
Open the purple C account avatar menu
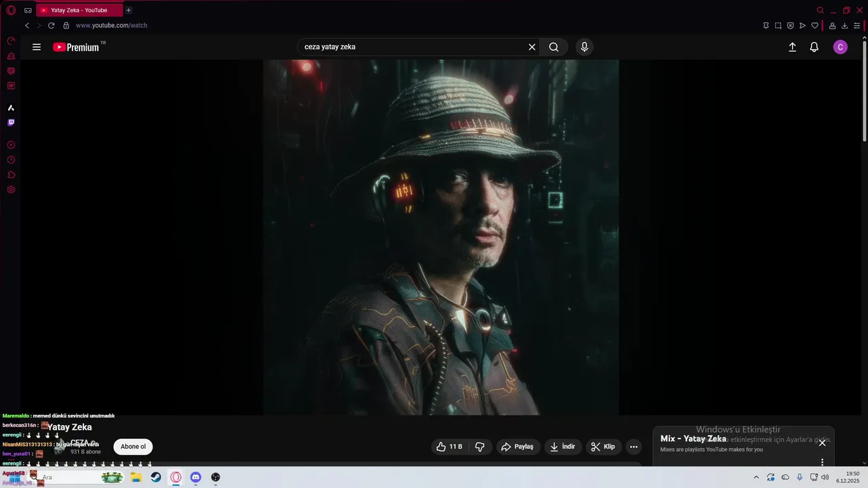tap(840, 47)
